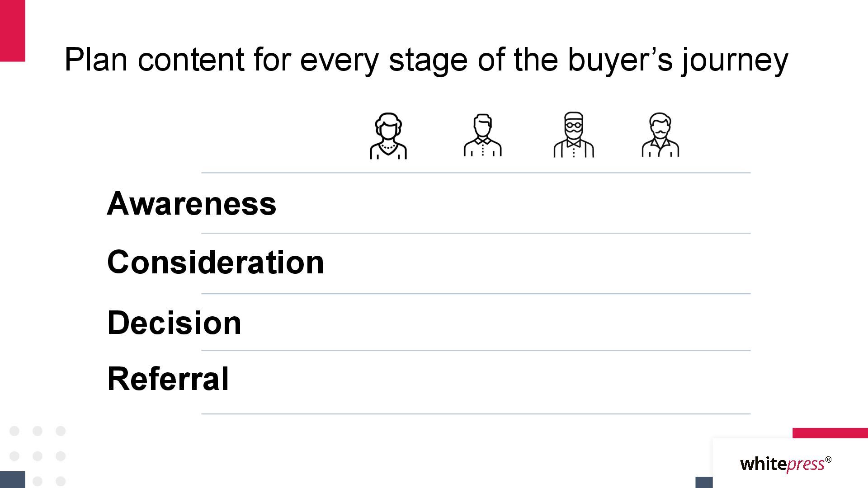Click the red rectangle in top-left corner
The width and height of the screenshot is (868, 488).
[12, 31]
